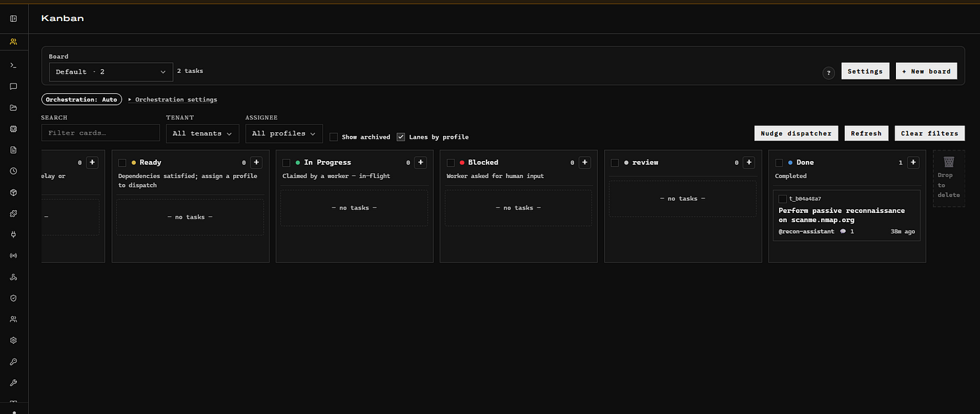980x414 pixels.
Task: Open the white people icon under the shield
Action: tap(13, 319)
